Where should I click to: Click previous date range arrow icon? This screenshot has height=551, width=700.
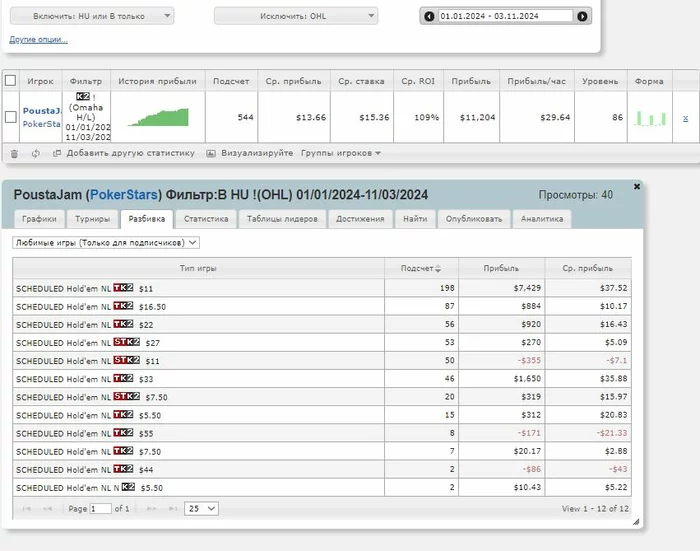click(x=429, y=16)
